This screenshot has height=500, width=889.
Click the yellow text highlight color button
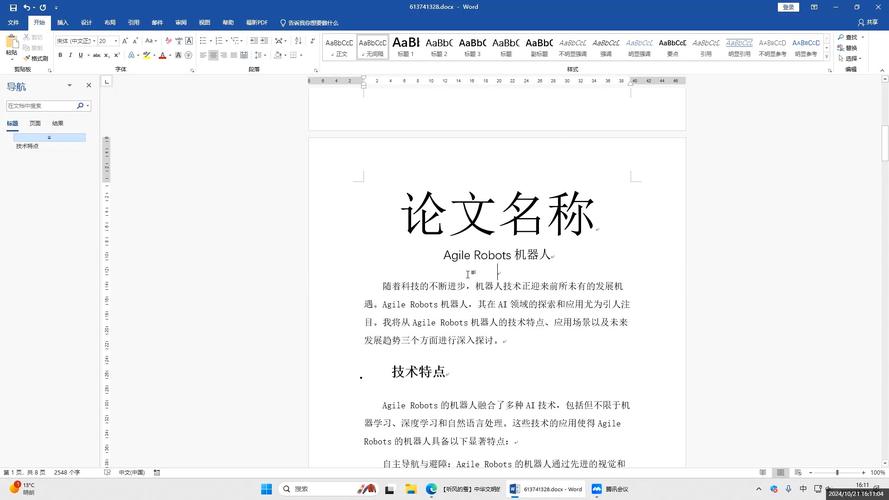147,55
